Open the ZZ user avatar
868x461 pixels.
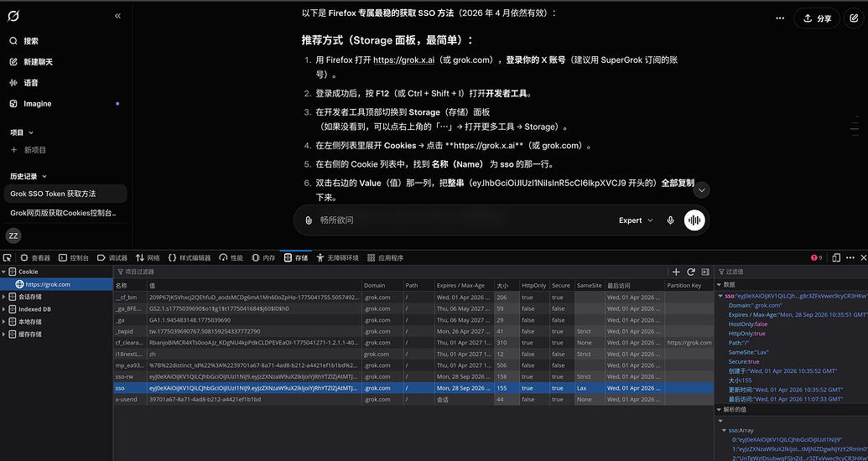pos(13,236)
